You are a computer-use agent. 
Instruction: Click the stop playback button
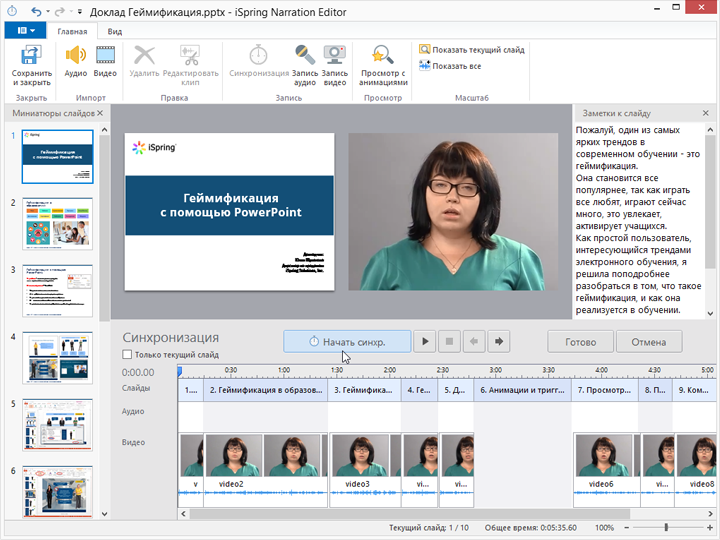(450, 342)
